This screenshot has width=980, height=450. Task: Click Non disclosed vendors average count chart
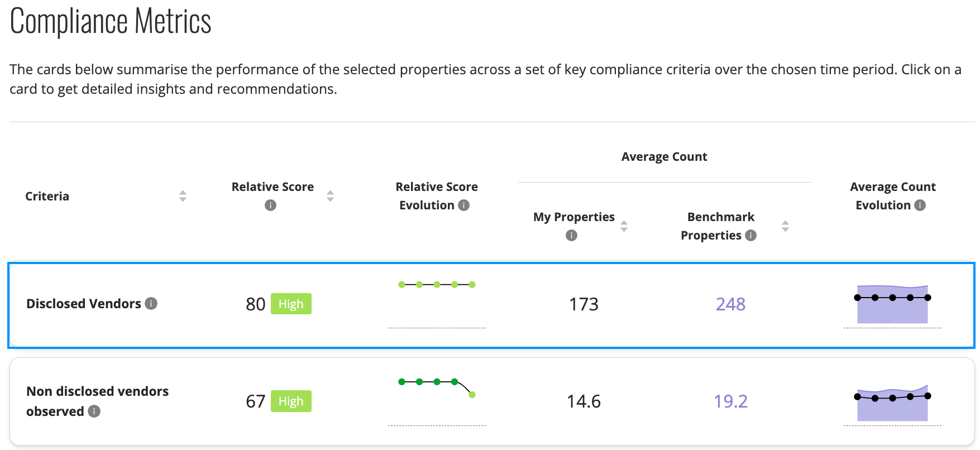pyautogui.click(x=892, y=404)
